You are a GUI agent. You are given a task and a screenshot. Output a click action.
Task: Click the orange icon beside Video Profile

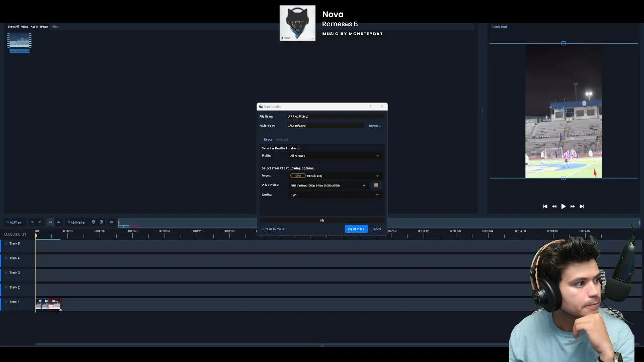tap(376, 185)
